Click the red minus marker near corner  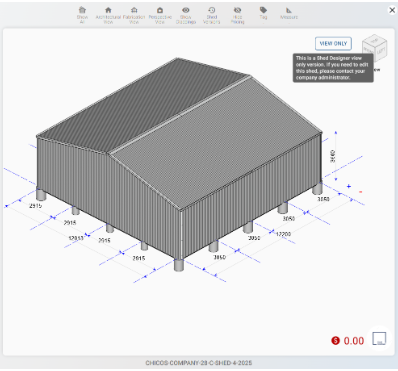(360, 192)
